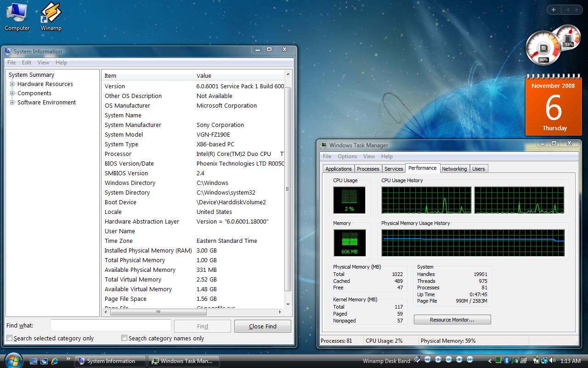Show hidden system tray icons arrow
The image size is (588, 368).
(490, 361)
